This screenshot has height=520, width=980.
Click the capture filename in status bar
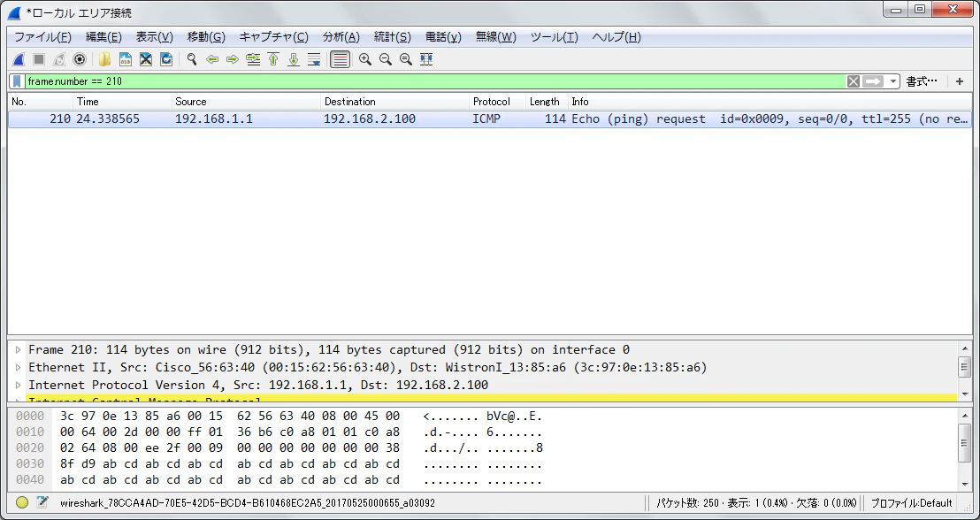248,502
